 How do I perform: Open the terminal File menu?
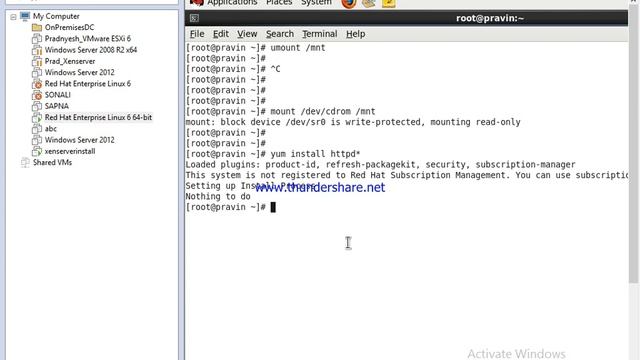pyautogui.click(x=197, y=34)
